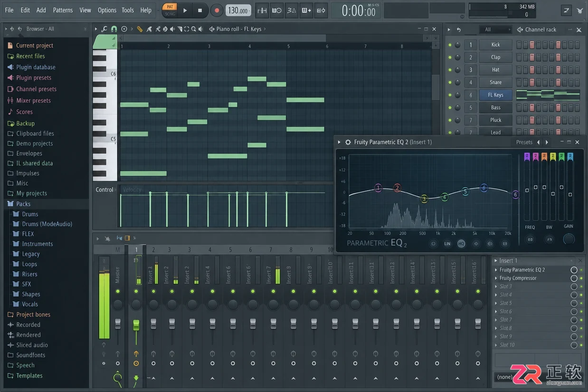
Task: Select the FLEX pack in the Browser
Action: tap(28, 234)
